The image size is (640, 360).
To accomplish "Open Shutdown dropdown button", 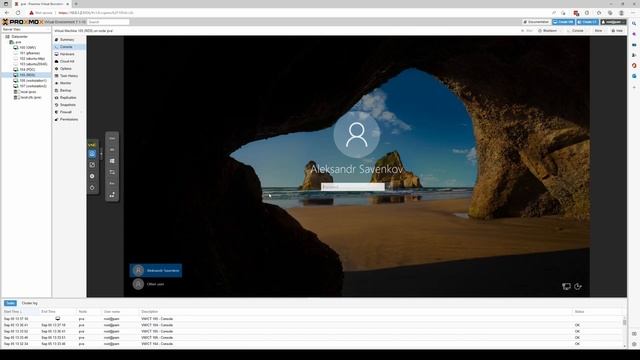I will (x=550, y=31).
